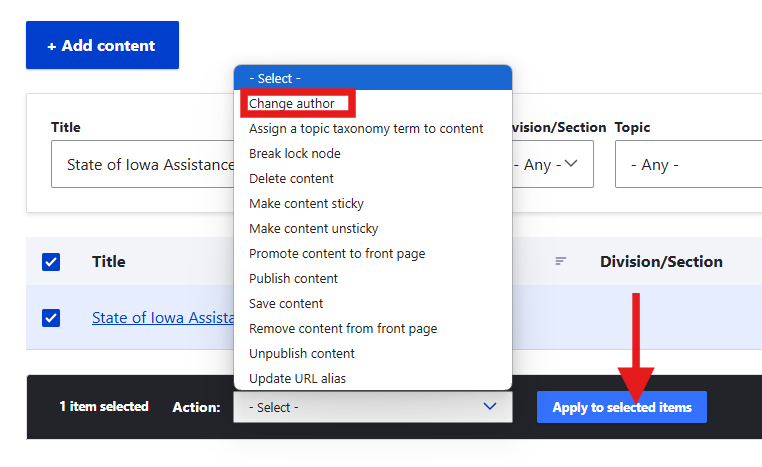Select Delete content option
The height and width of the screenshot is (467, 762).
coord(291,179)
